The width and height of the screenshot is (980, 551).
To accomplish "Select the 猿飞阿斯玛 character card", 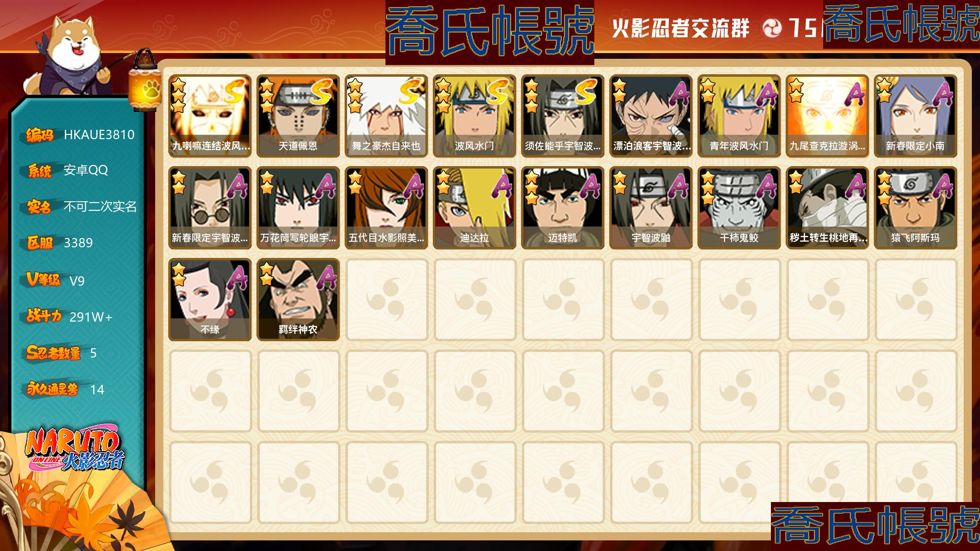I will (x=915, y=208).
